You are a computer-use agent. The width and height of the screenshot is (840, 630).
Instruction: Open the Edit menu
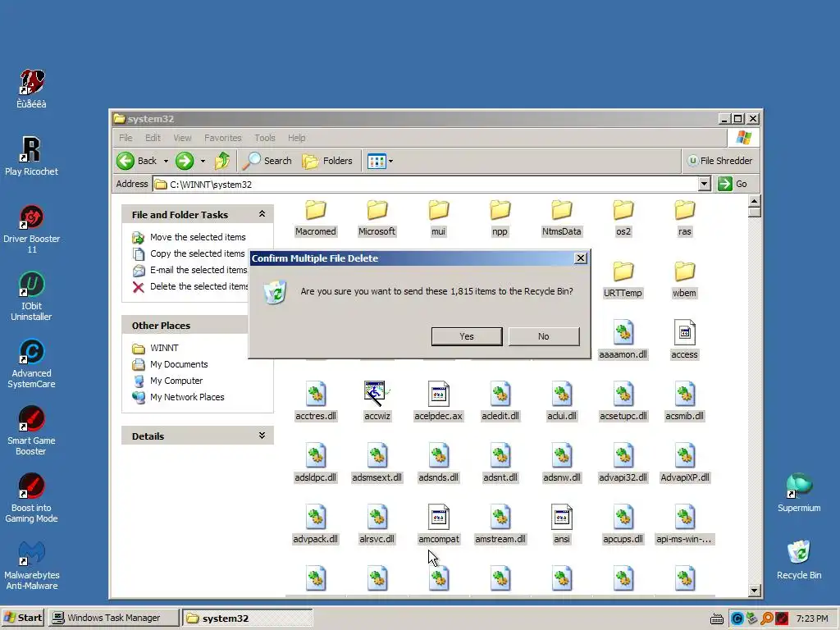[153, 138]
